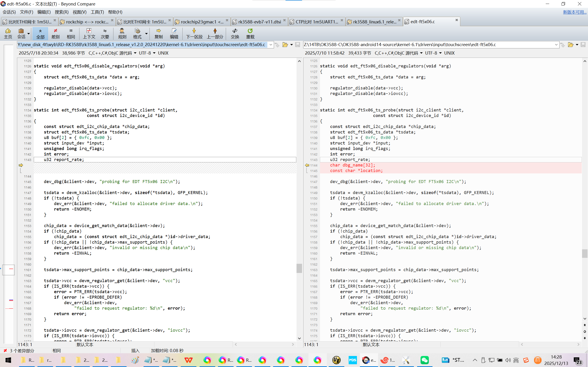Expand the left file path dropdown
Viewport: 588px width, 367px height.
coord(271,45)
